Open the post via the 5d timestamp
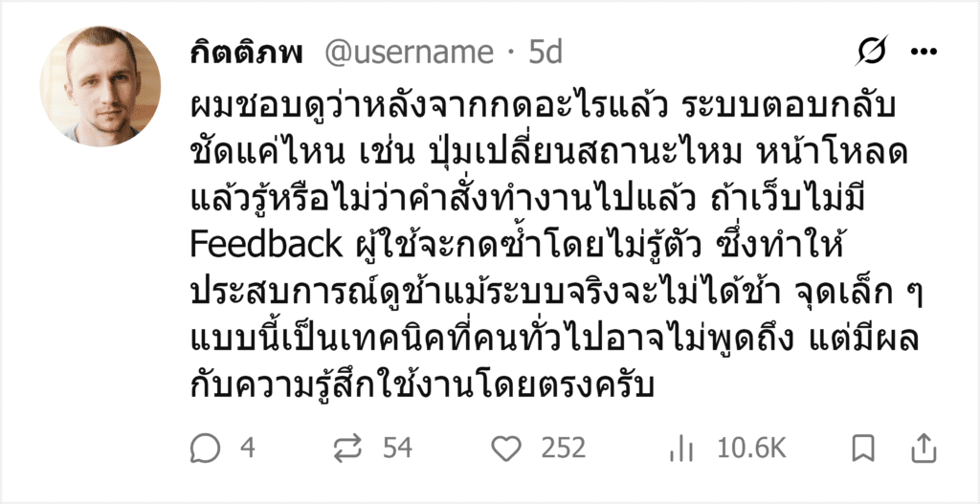 [546, 54]
